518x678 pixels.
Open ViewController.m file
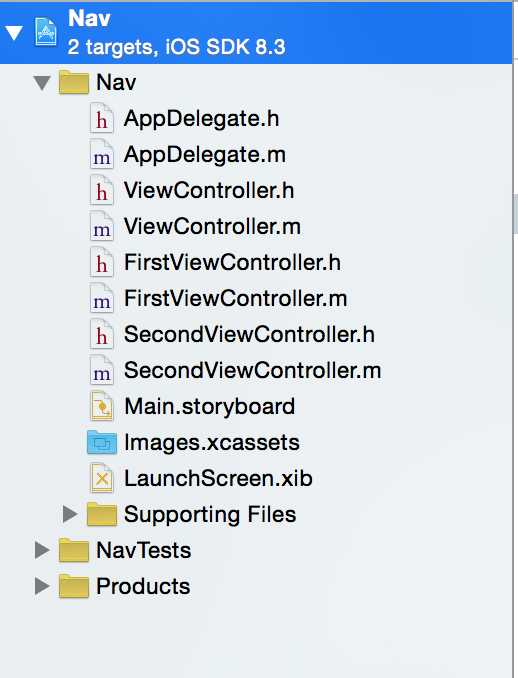click(x=212, y=227)
